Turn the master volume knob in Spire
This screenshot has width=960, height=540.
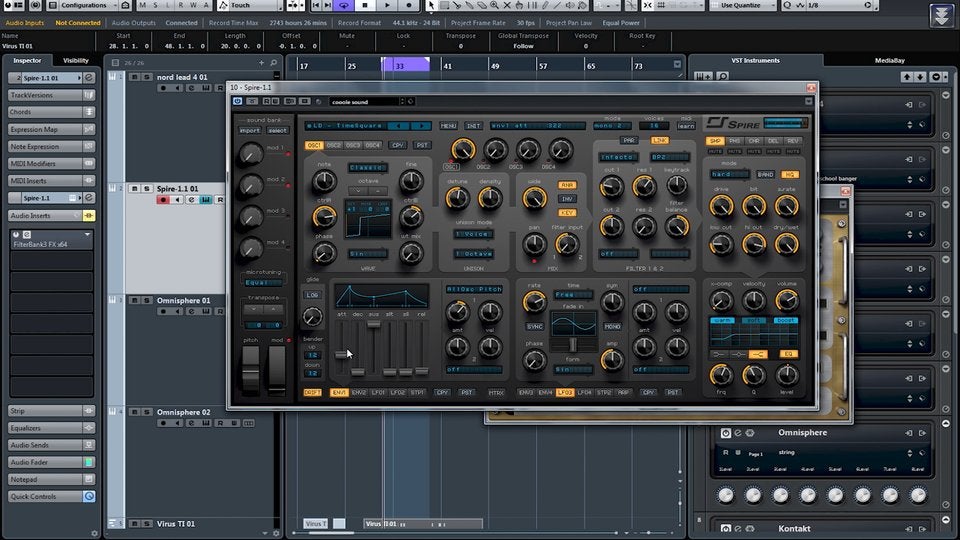[787, 301]
